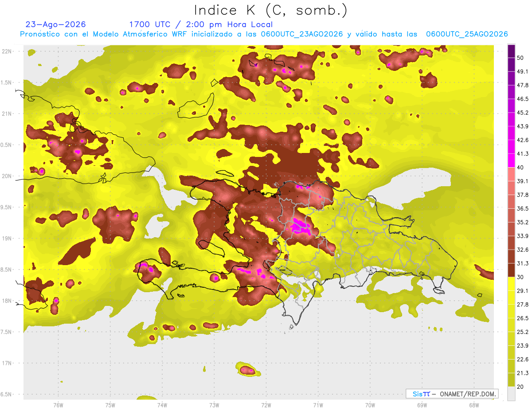
Task: Select the date text '23-Ago-2026'
Action: point(56,24)
